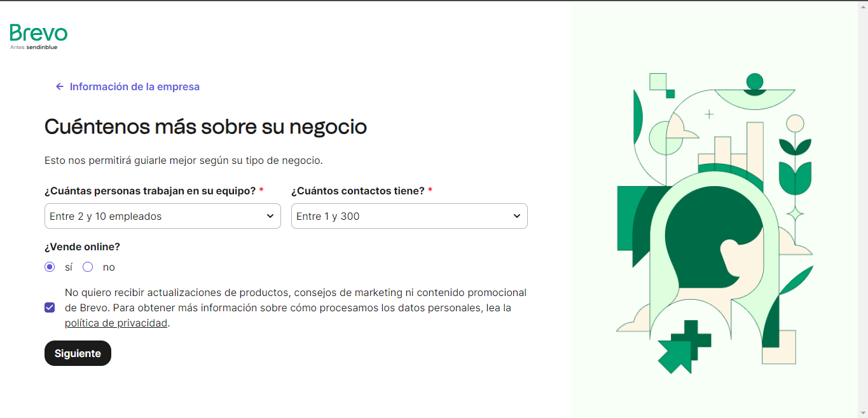868x418 pixels.
Task: Click the Brevo logo
Action: pyautogui.click(x=39, y=36)
